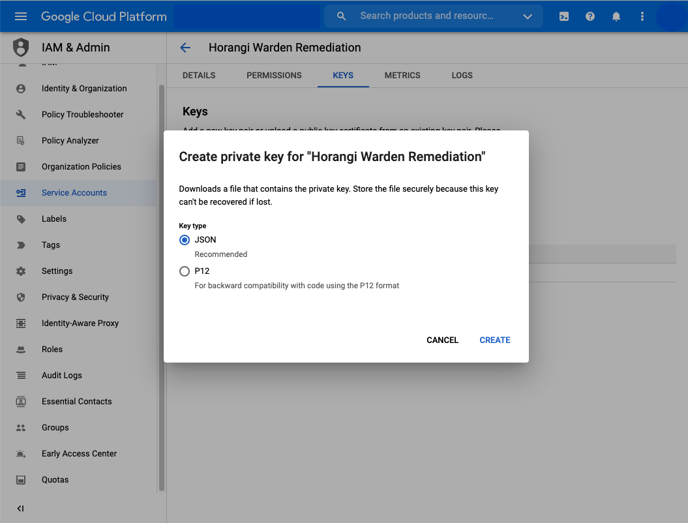
Task: Click the Roles hat icon
Action: pyautogui.click(x=21, y=349)
